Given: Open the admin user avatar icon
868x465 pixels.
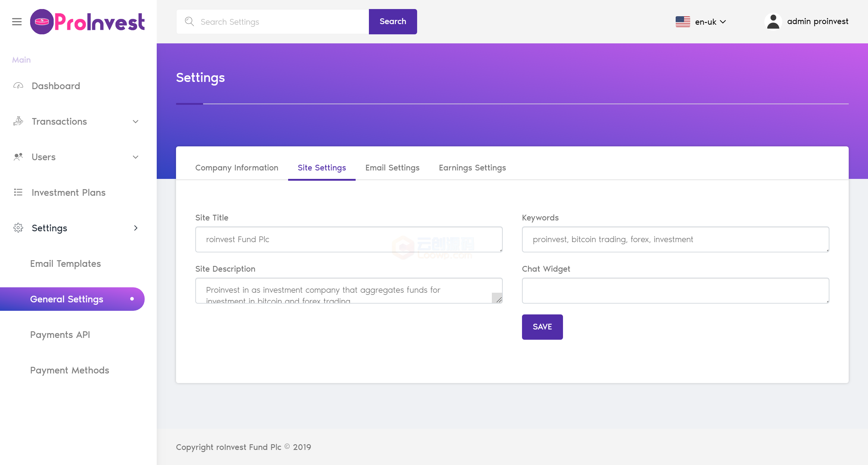Looking at the screenshot, I should pos(773,22).
